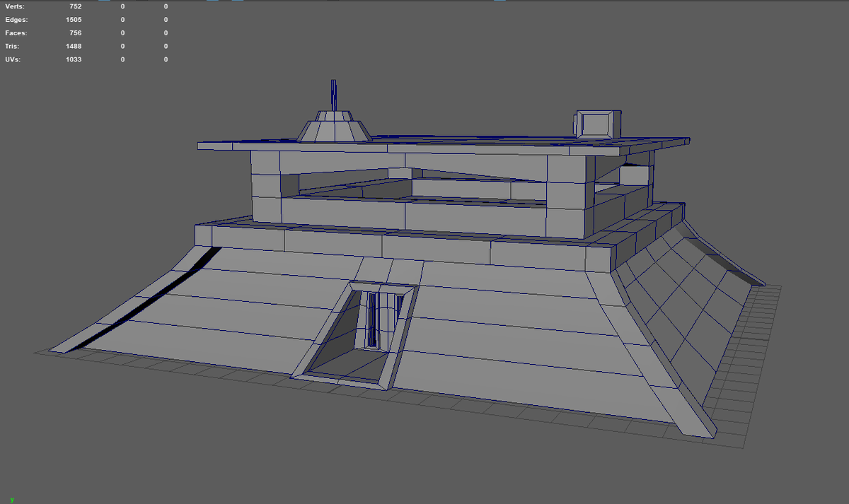The image size is (849, 504).
Task: Click the "UVs:" HUD label
Action: click(x=13, y=60)
